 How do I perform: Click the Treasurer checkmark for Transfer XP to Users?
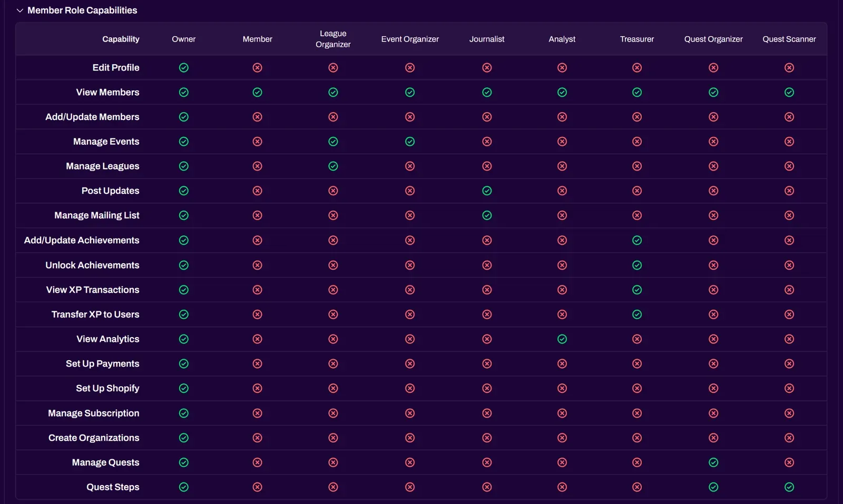click(637, 314)
